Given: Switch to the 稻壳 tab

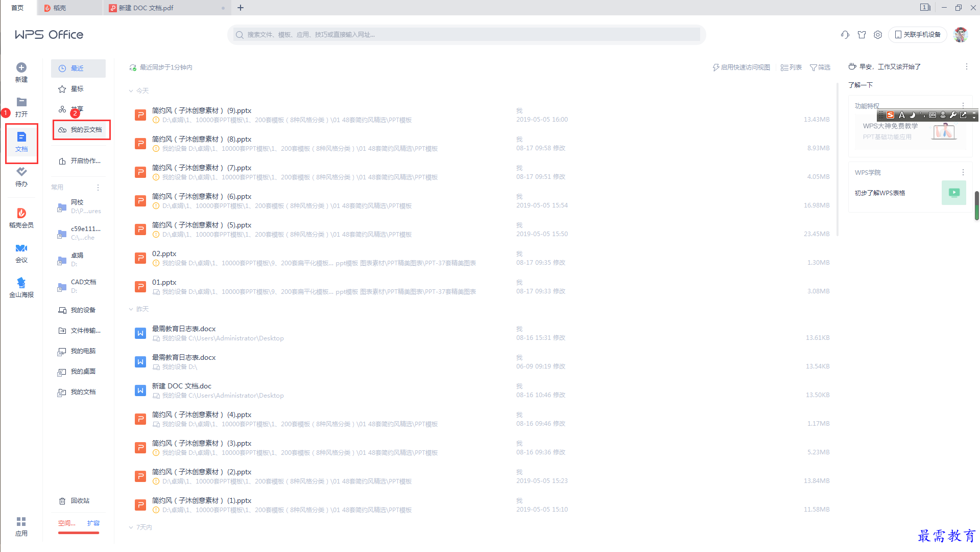Looking at the screenshot, I should (x=70, y=8).
